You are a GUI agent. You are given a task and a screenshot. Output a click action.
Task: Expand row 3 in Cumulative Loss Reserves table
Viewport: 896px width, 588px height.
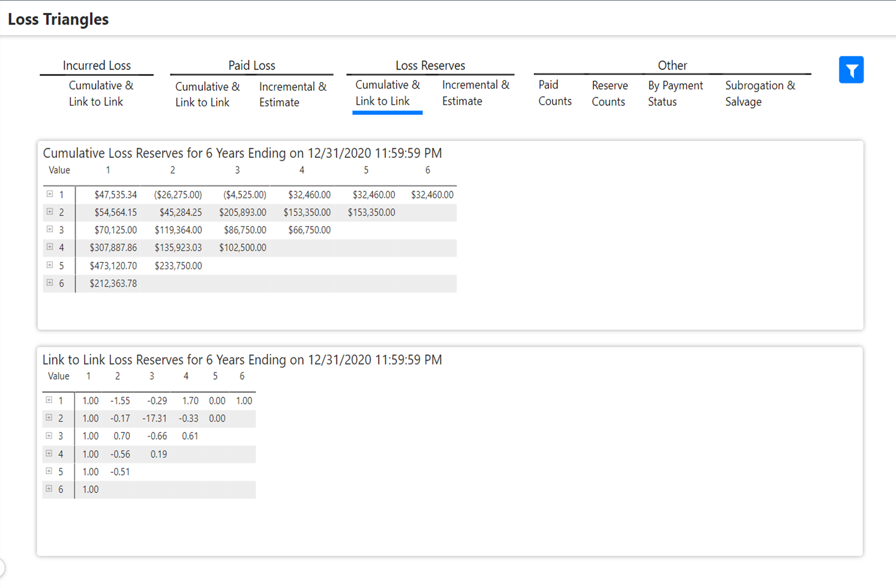[x=50, y=229]
